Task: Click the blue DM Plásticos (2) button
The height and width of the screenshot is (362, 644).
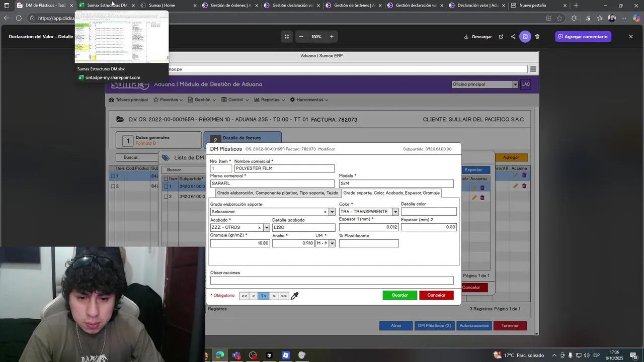Action: coord(434,326)
